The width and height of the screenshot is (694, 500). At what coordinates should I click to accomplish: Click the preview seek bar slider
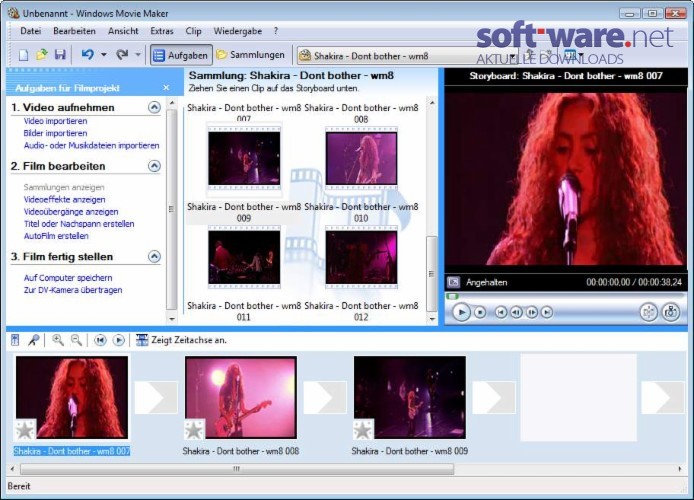[452, 296]
